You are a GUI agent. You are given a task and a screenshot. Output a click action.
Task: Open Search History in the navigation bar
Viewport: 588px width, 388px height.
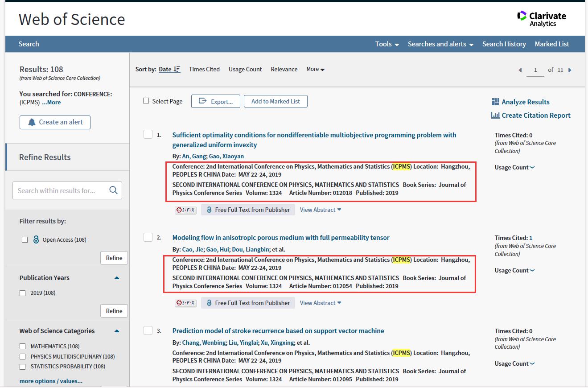[x=504, y=44]
